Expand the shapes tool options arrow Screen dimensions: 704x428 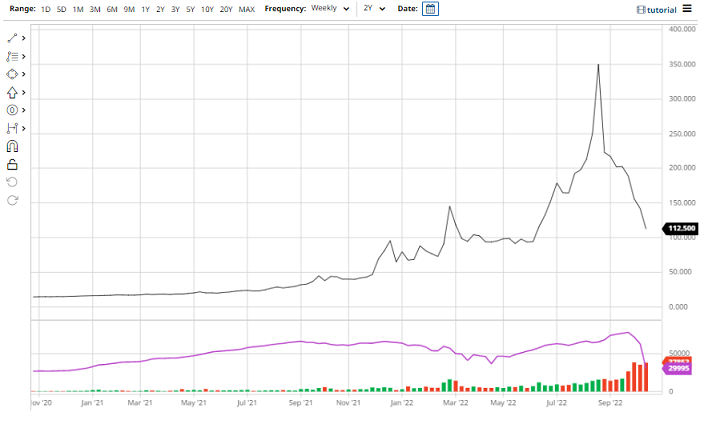[23, 74]
